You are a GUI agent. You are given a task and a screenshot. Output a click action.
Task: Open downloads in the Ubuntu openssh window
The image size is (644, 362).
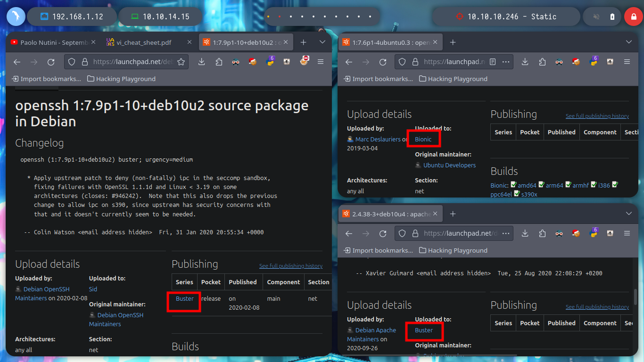[525, 62]
